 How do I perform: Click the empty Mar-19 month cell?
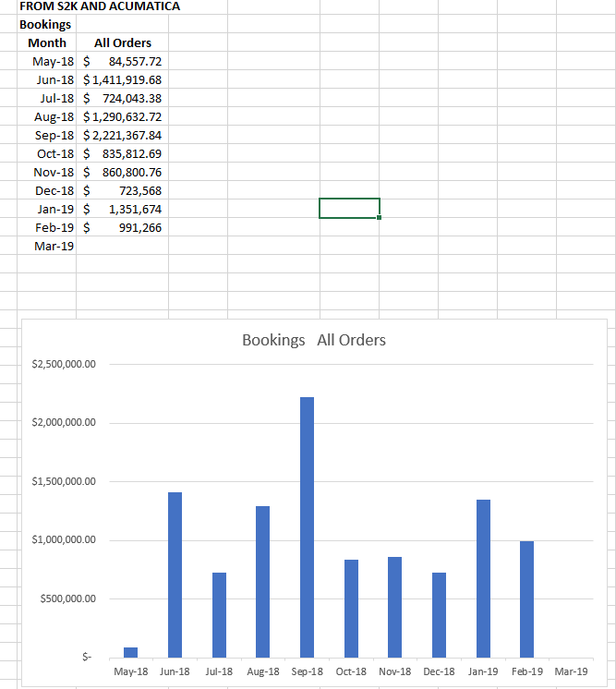[x=54, y=246]
